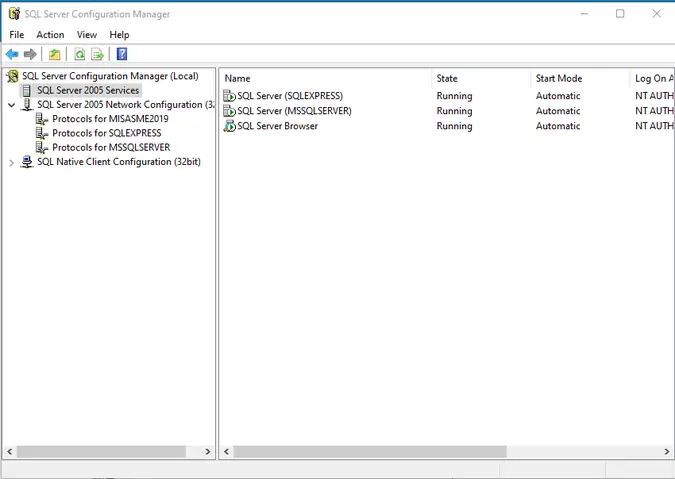Viewport: 675px width, 479px height.
Task: Click right arrow of the services list scrollbar
Action: [667, 452]
